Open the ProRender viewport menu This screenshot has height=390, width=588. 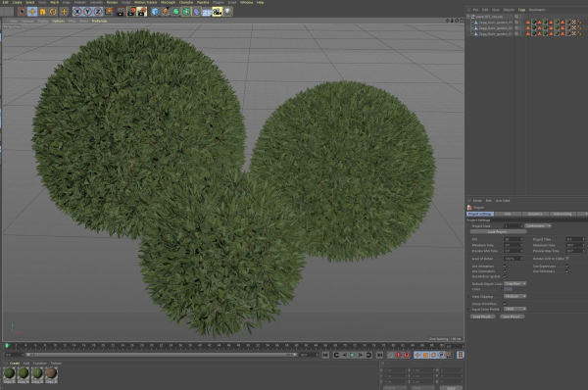(x=100, y=21)
